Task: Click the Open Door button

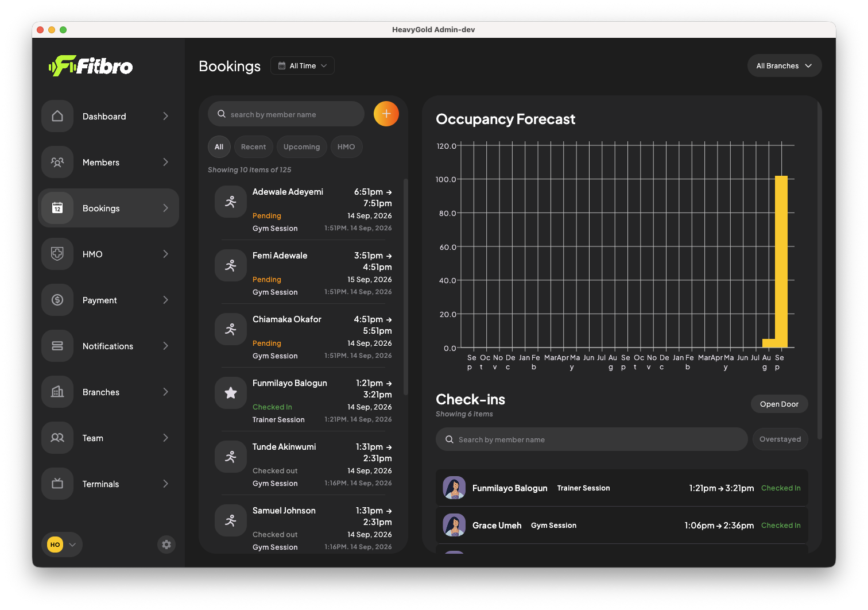Action: click(x=779, y=404)
